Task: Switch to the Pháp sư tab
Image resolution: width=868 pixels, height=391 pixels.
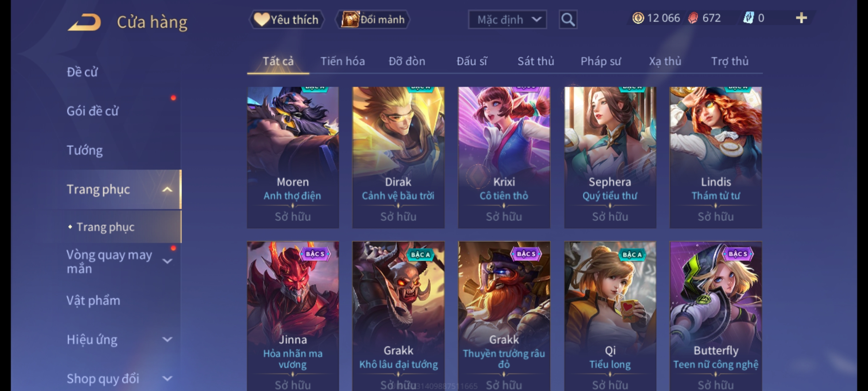Action: click(x=601, y=61)
